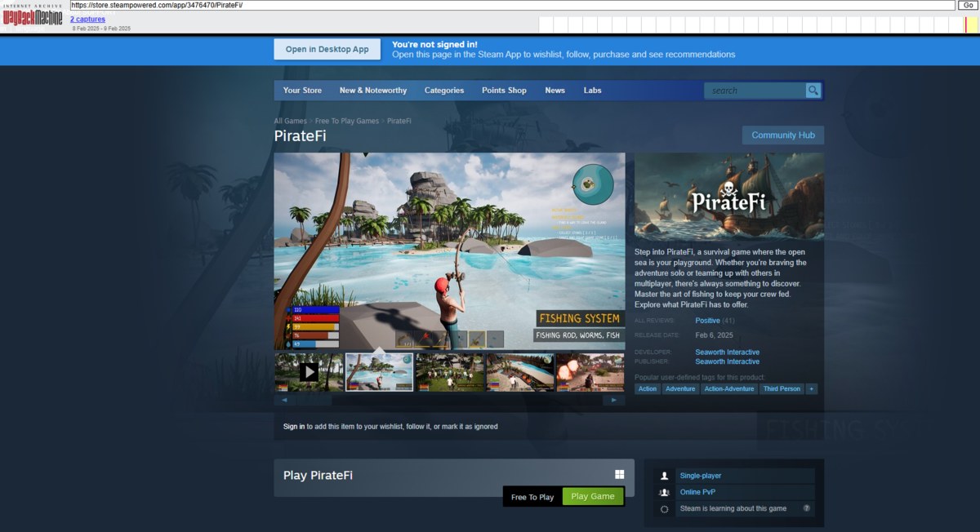The image size is (980, 532).
Task: Click the Action-Adventure tag
Action: tap(728, 389)
